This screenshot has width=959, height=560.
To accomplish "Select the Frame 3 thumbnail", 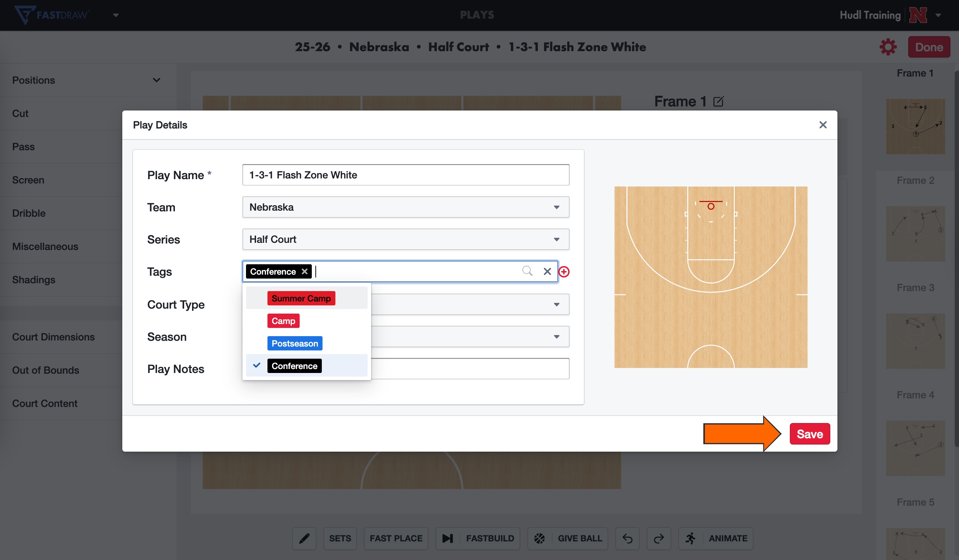I will [915, 341].
